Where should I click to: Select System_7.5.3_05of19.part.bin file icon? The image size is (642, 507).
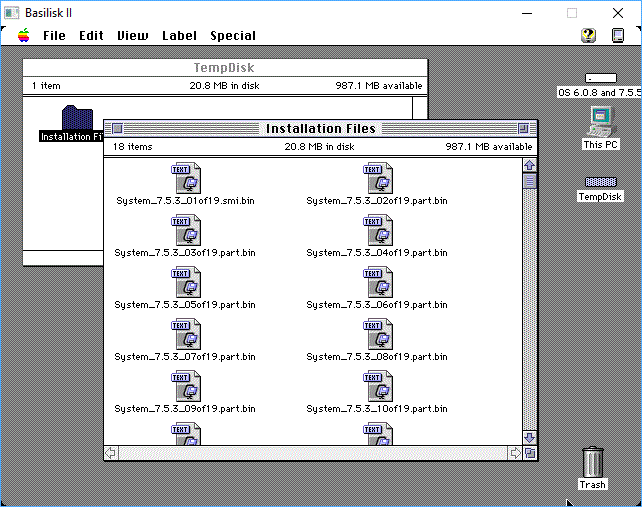pyautogui.click(x=186, y=282)
